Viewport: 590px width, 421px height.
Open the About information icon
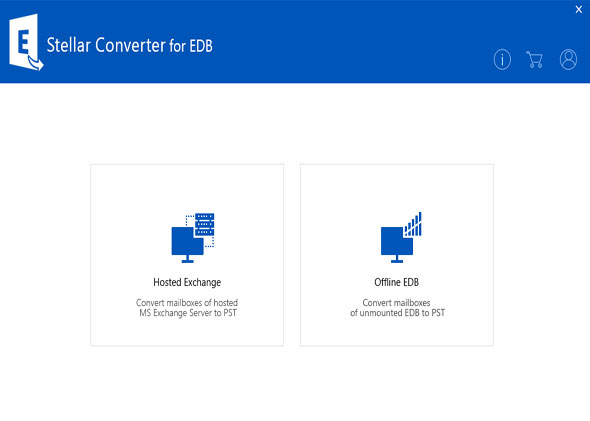(502, 59)
